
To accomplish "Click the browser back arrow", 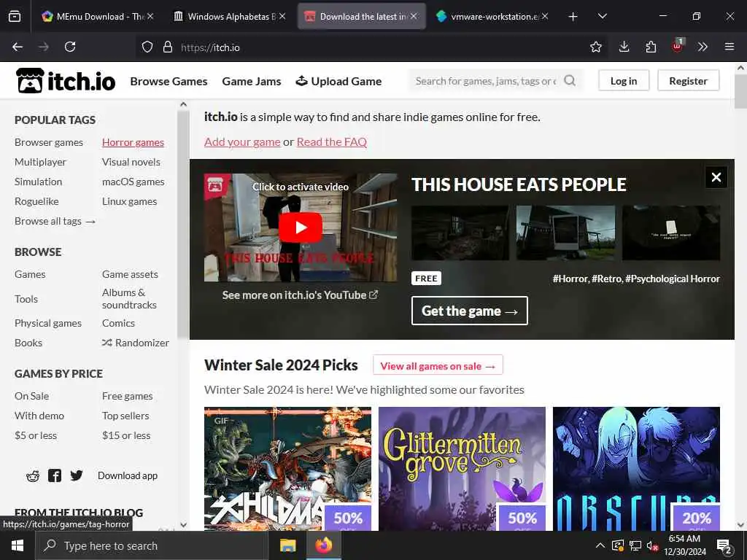I will click(18, 47).
